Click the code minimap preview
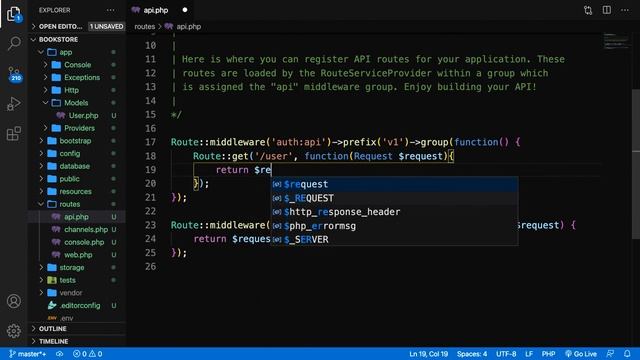 tap(616, 41)
